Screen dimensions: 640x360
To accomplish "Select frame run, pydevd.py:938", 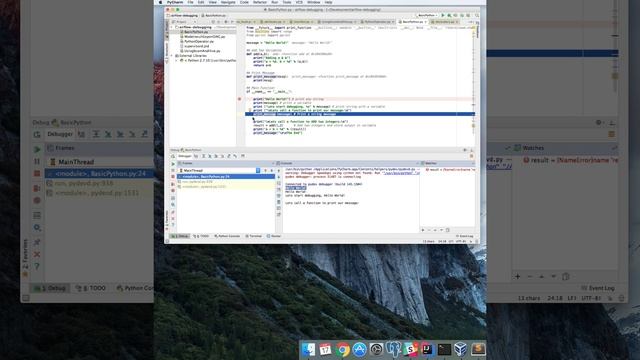I will 226,182.
